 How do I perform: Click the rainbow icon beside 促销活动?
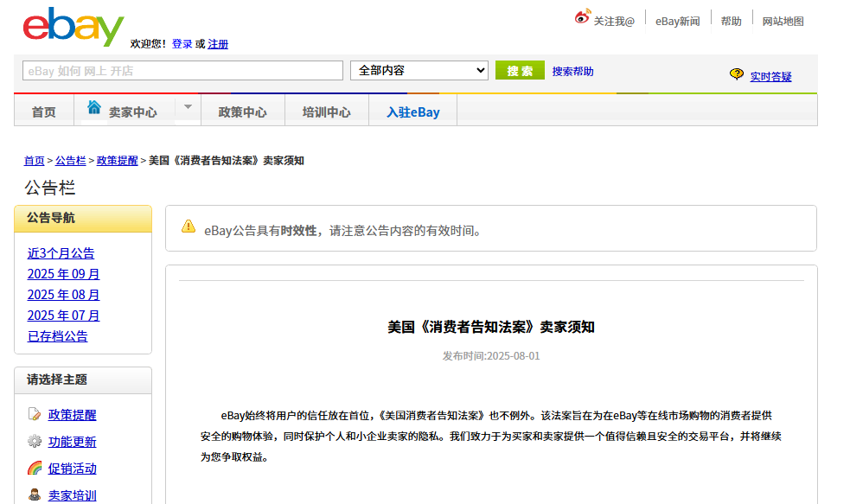click(x=34, y=468)
